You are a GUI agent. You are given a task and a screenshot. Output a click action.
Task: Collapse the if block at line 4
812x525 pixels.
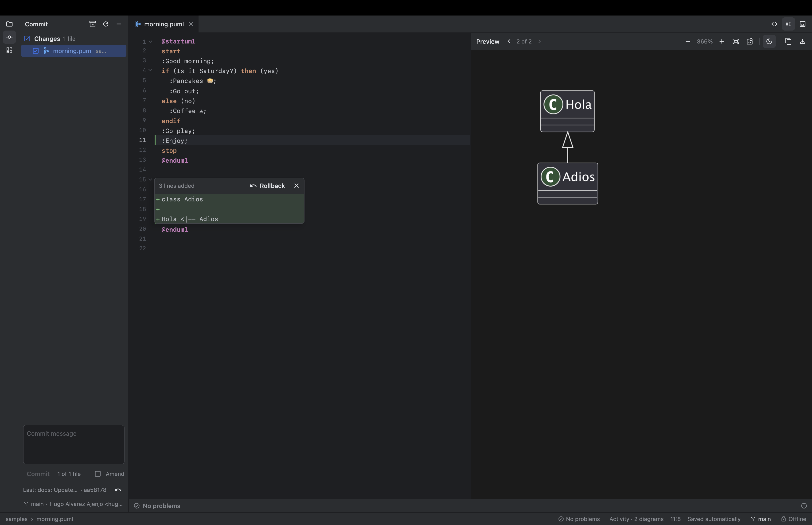click(150, 70)
